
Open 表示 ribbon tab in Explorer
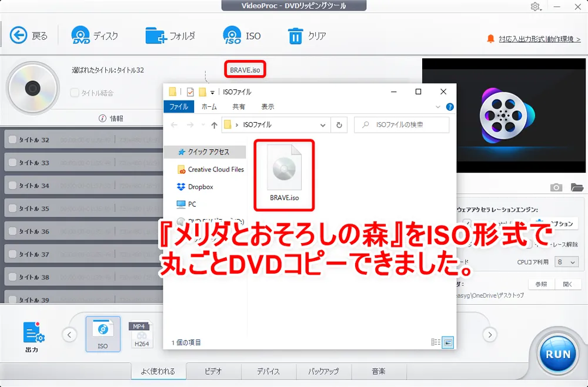(x=268, y=107)
